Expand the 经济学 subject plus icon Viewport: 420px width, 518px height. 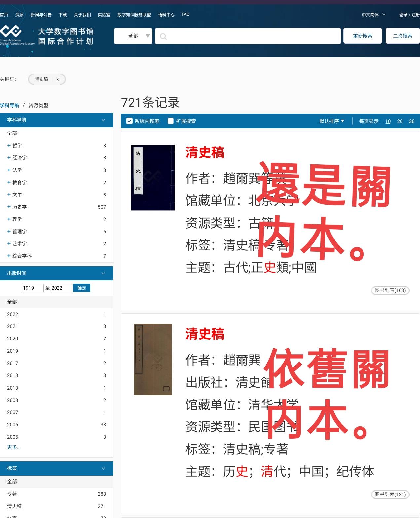9,158
